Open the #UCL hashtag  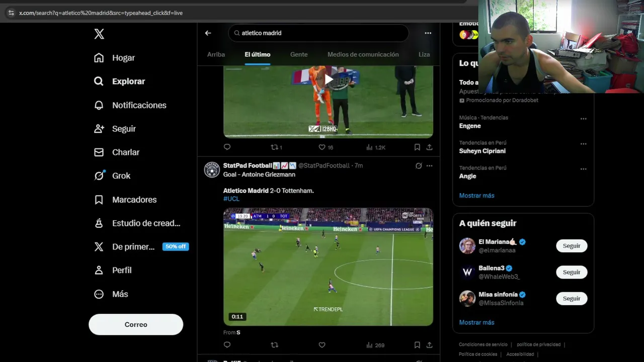click(x=231, y=199)
